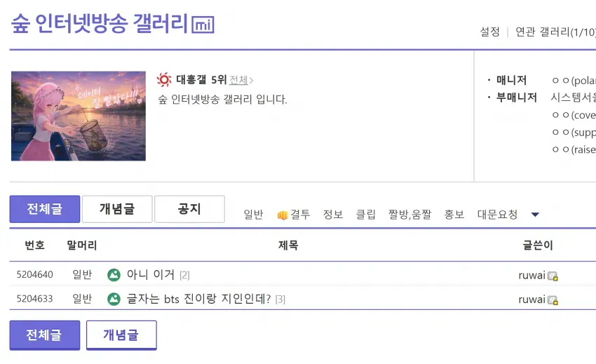596x364 pixels.
Task: Open 설정 settings link
Action: [x=490, y=32]
